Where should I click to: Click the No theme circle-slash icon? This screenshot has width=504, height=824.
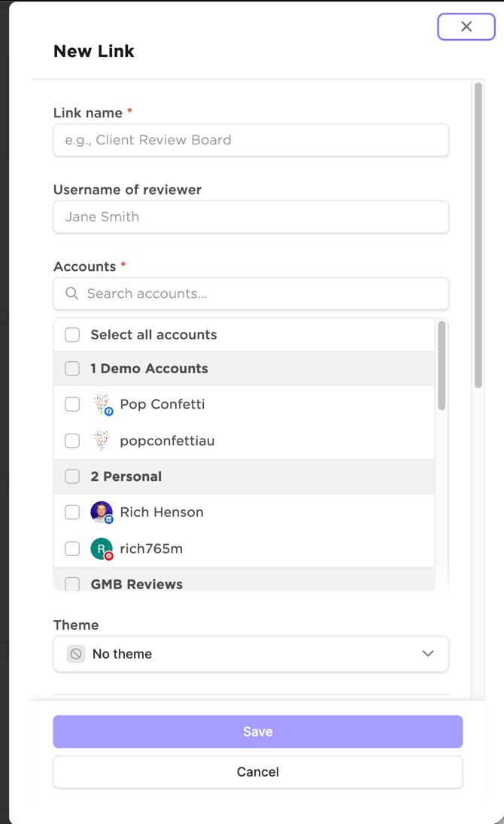[x=76, y=654]
